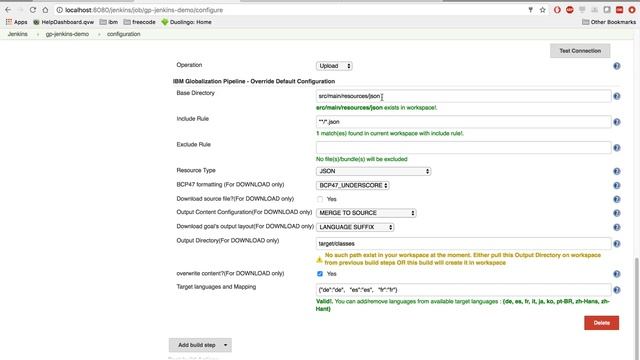Open help for Resource Type field

(617, 171)
